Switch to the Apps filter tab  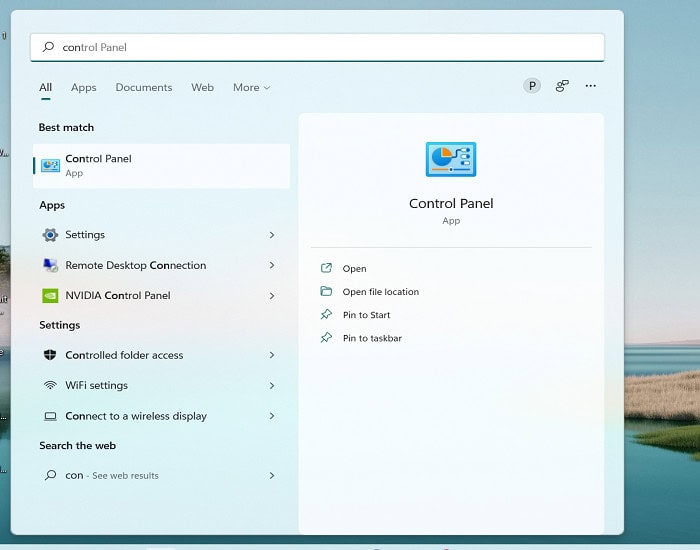83,88
